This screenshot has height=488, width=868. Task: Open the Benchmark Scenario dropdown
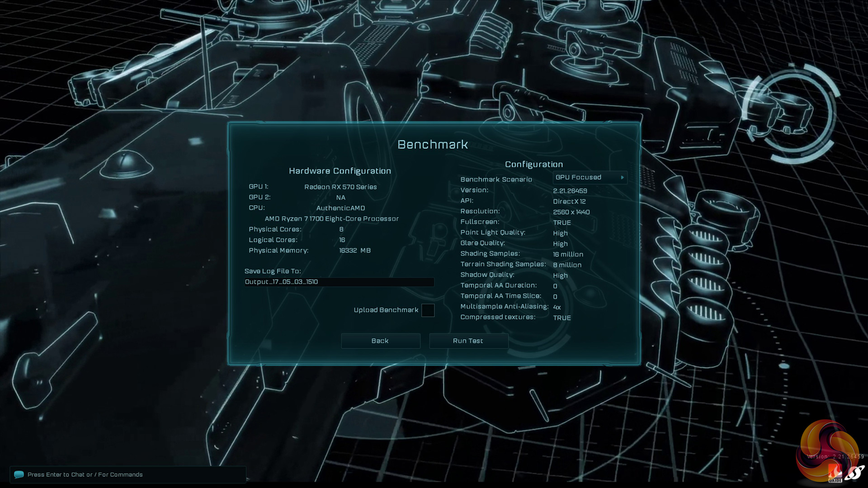[x=587, y=178]
